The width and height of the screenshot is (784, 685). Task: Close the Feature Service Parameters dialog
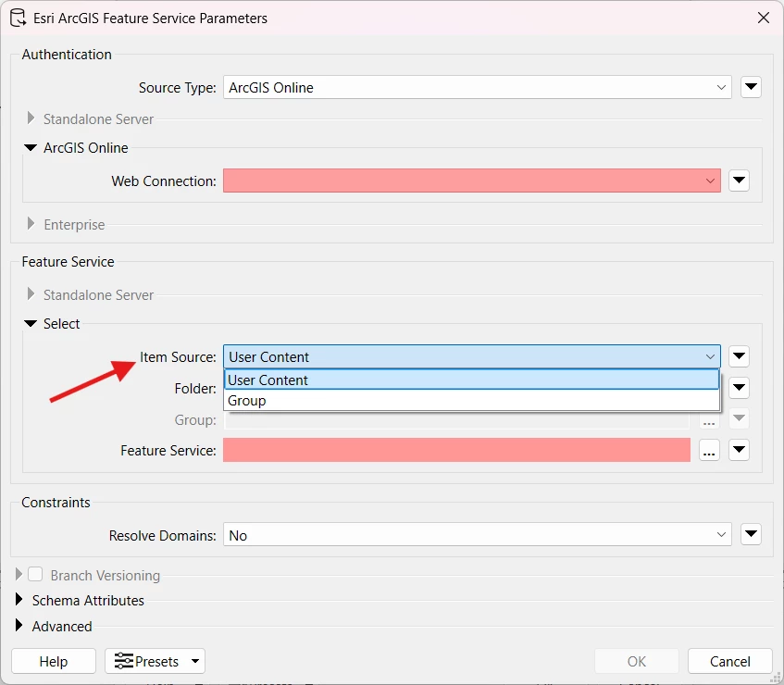point(763,18)
